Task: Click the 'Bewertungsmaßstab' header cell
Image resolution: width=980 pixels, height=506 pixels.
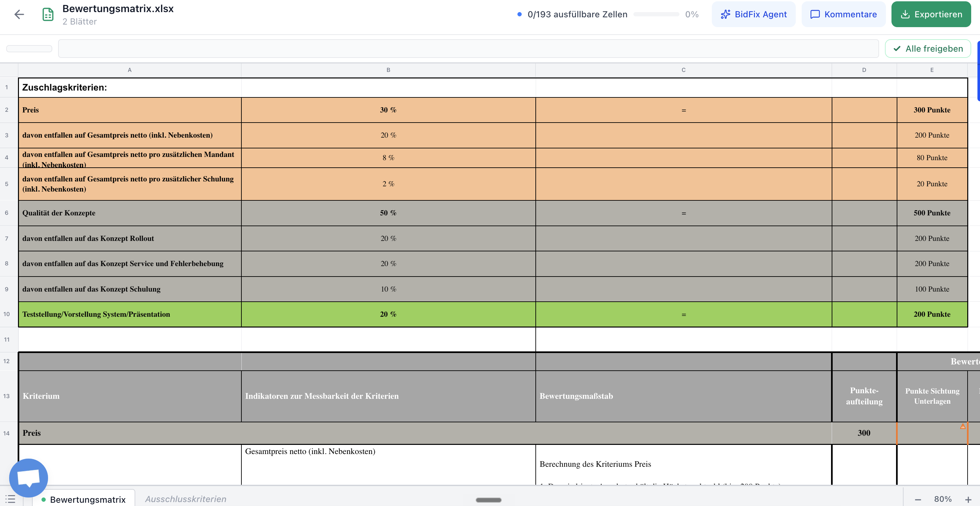Action: point(684,396)
